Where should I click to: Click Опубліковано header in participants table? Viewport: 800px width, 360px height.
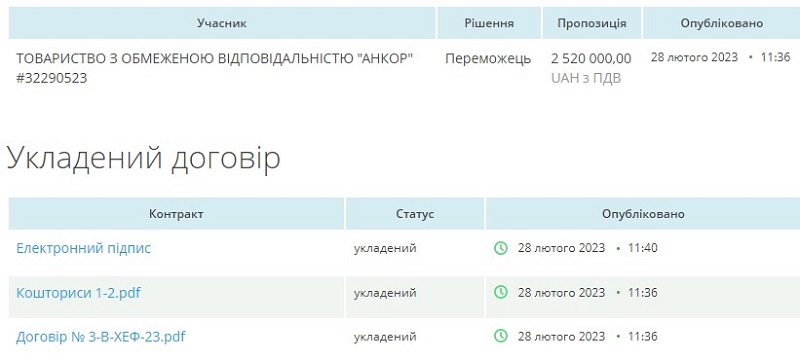click(x=721, y=23)
